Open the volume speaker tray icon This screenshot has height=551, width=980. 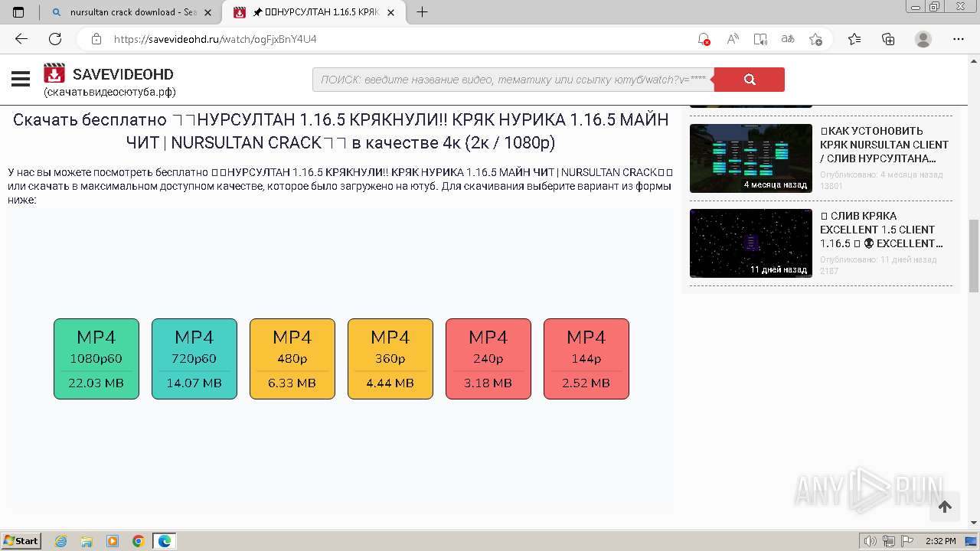click(871, 541)
